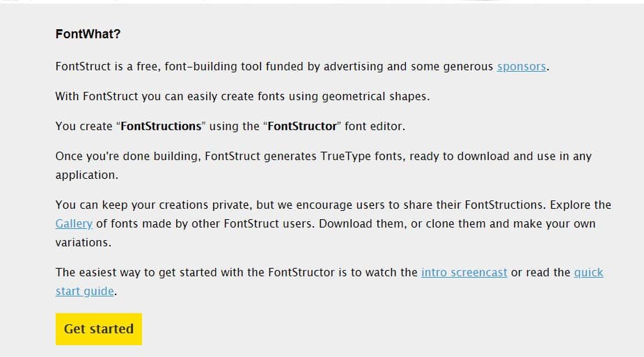Image resolution: width=644 pixels, height=357 pixels.
Task: Click the text "Once you're done building"
Action: point(127,157)
